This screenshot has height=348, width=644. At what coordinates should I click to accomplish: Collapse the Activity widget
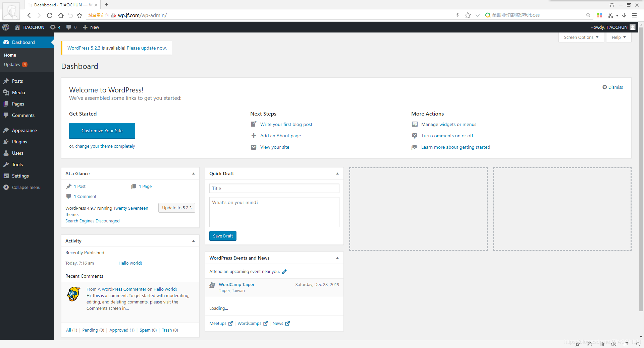(194, 241)
